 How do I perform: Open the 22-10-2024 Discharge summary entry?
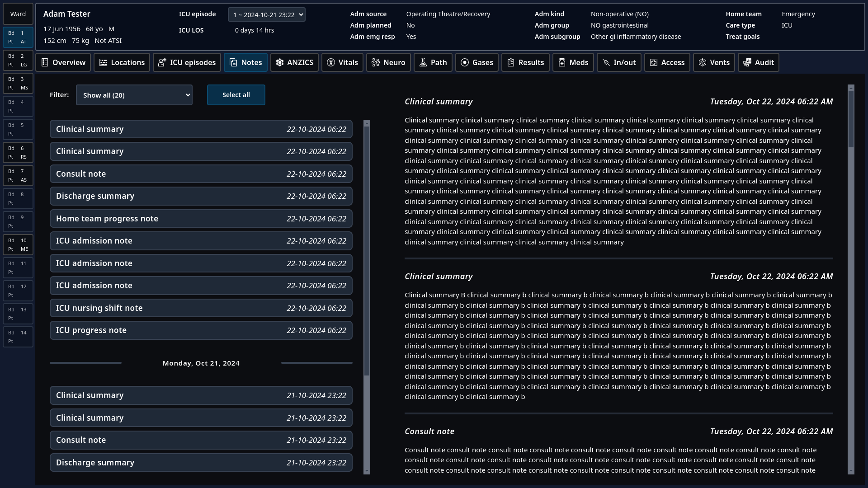201,196
